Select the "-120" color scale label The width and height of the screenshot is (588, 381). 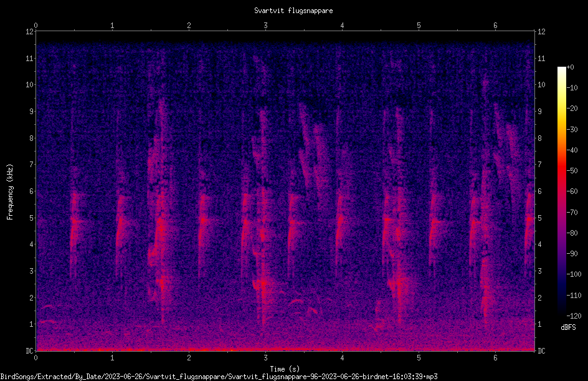574,316
